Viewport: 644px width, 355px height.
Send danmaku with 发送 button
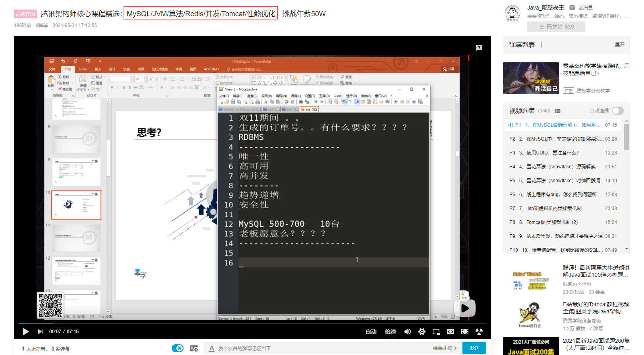474,348
